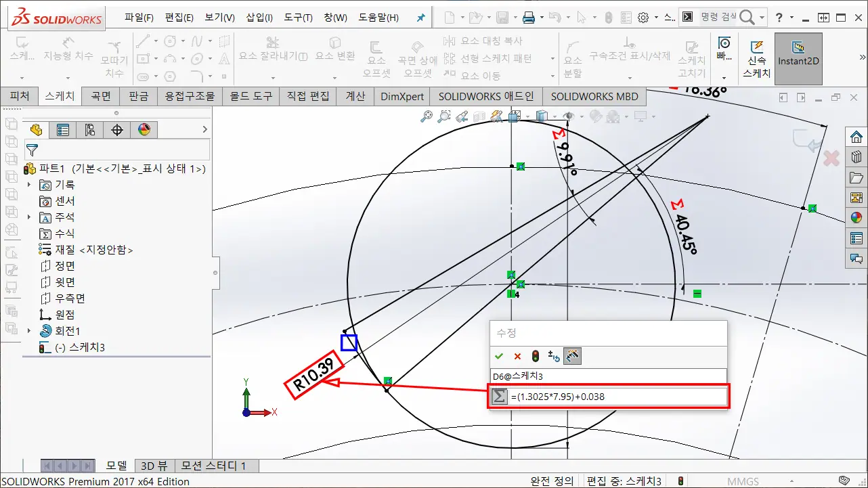
Task: Switch to the 모델 bottom tab
Action: (x=116, y=466)
